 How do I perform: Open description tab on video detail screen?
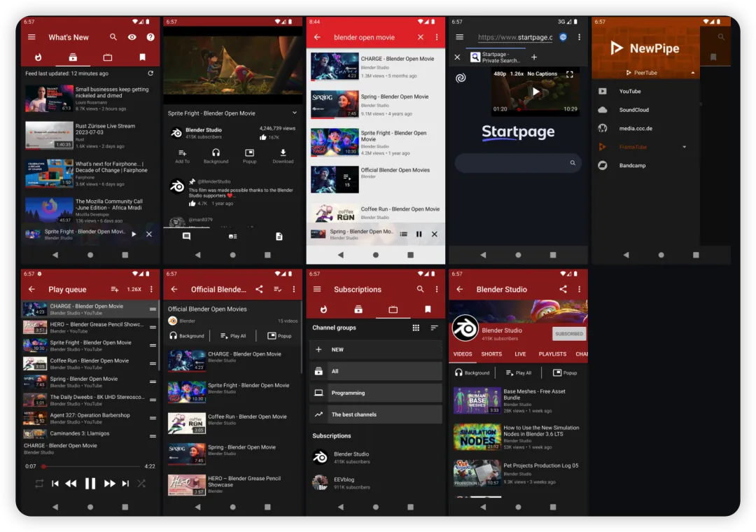click(x=279, y=237)
